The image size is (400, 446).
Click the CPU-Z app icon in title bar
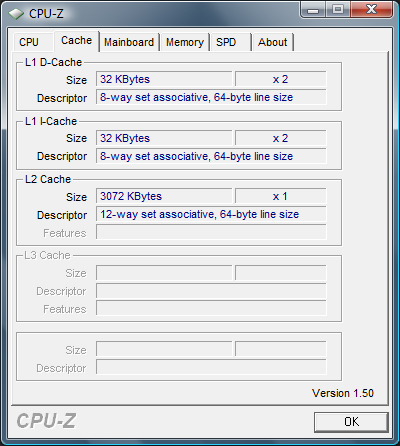16,14
